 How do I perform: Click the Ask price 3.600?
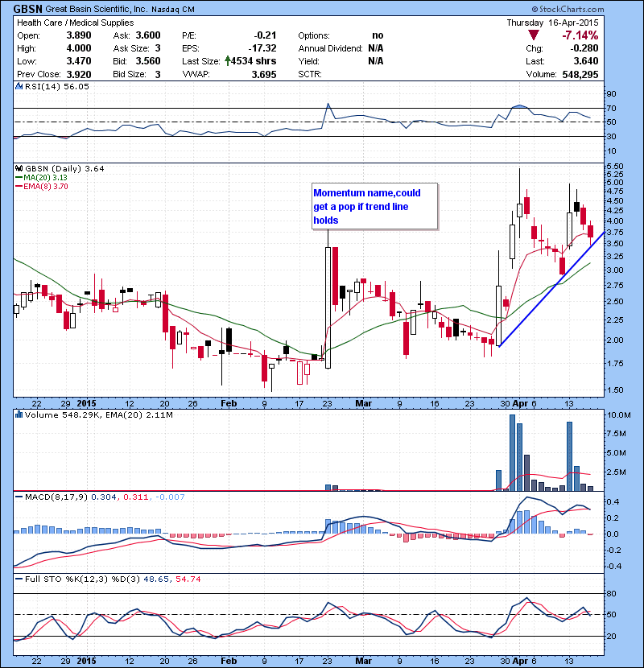click(148, 35)
